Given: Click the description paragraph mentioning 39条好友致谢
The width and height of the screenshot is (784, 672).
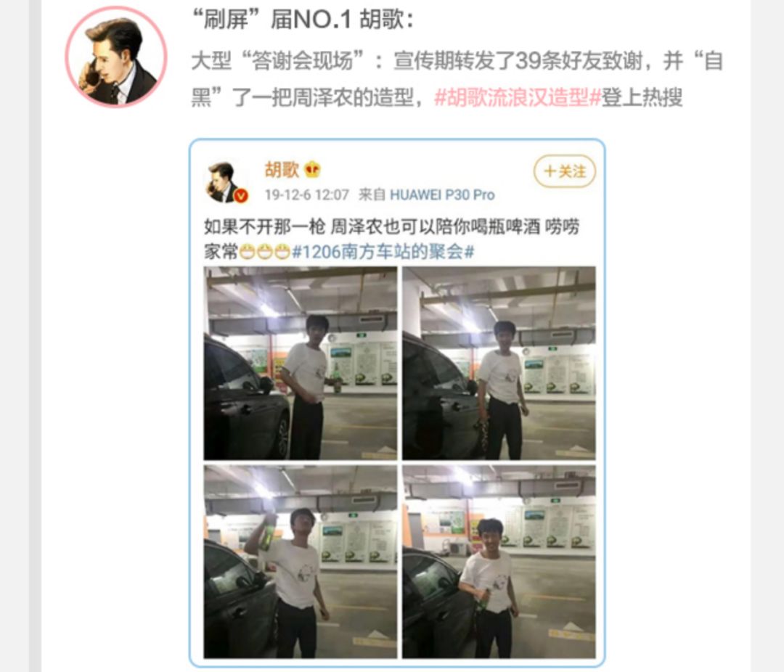Looking at the screenshot, I should tap(457, 79).
